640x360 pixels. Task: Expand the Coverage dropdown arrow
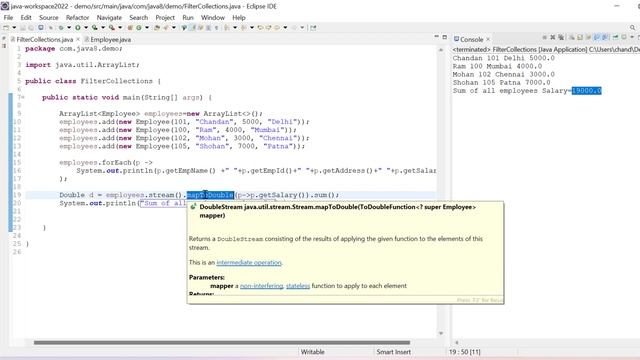(103, 28)
